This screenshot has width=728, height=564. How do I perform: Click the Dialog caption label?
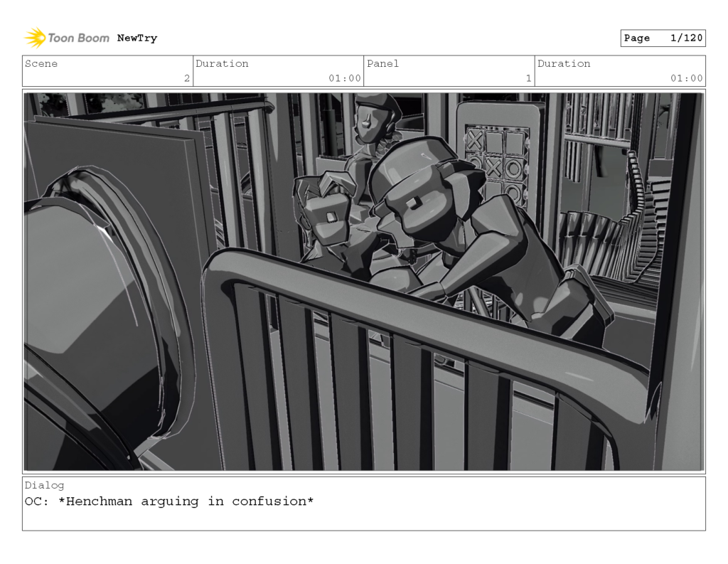pyautogui.click(x=45, y=485)
